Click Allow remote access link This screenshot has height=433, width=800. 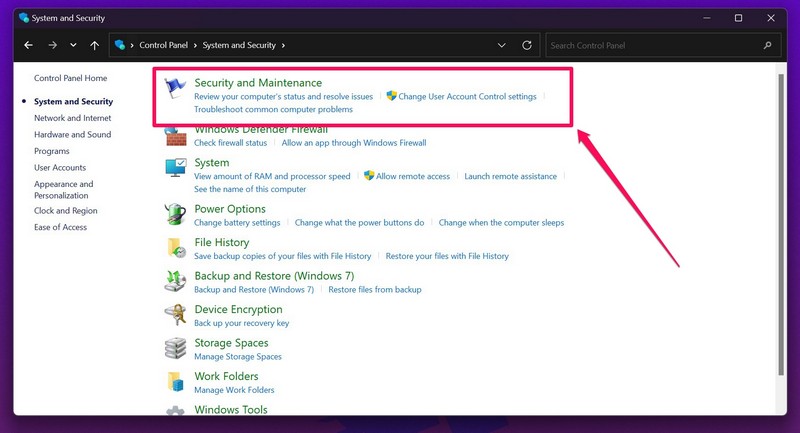coord(413,176)
